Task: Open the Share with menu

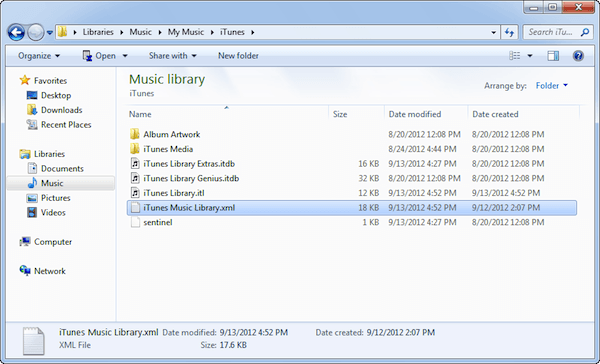Action: (x=173, y=56)
